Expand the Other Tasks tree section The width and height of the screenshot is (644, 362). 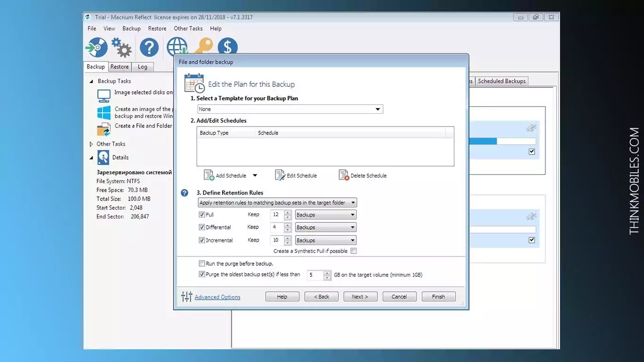(x=91, y=144)
